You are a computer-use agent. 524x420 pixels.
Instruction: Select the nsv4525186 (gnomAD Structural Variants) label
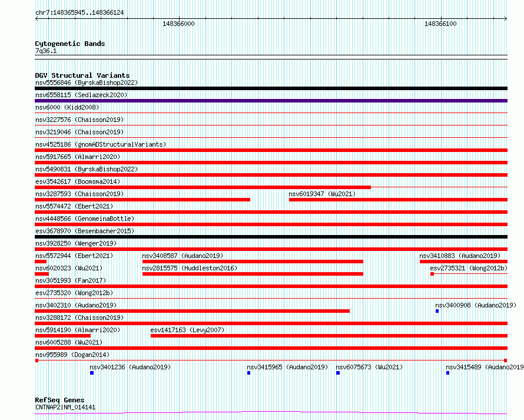(100, 144)
